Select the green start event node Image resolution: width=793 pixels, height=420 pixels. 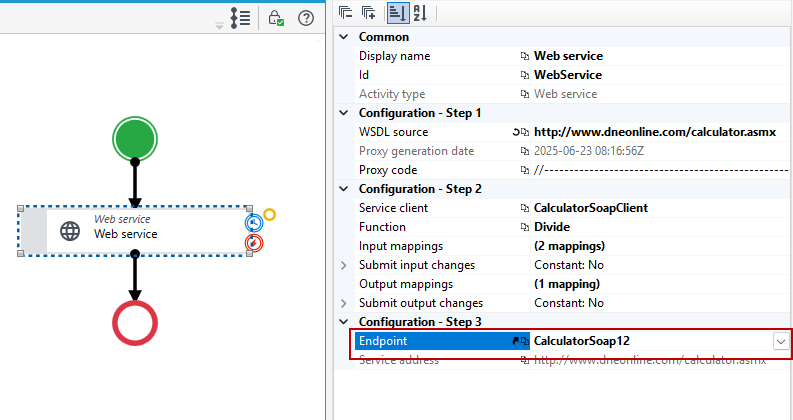pyautogui.click(x=135, y=139)
